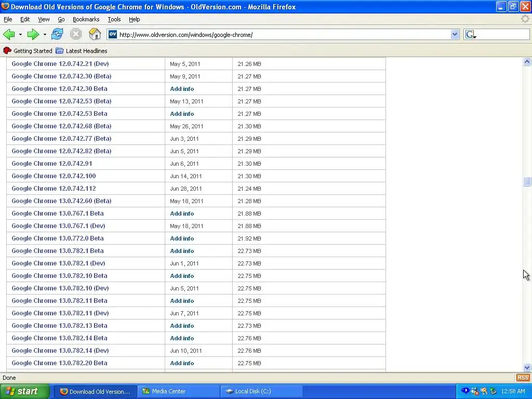The height and width of the screenshot is (399, 532).
Task: Open the File menu
Action: pos(8,19)
